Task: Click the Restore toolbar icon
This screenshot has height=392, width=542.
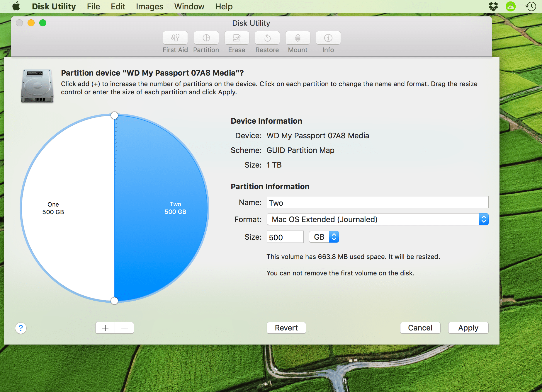Action: tap(267, 38)
